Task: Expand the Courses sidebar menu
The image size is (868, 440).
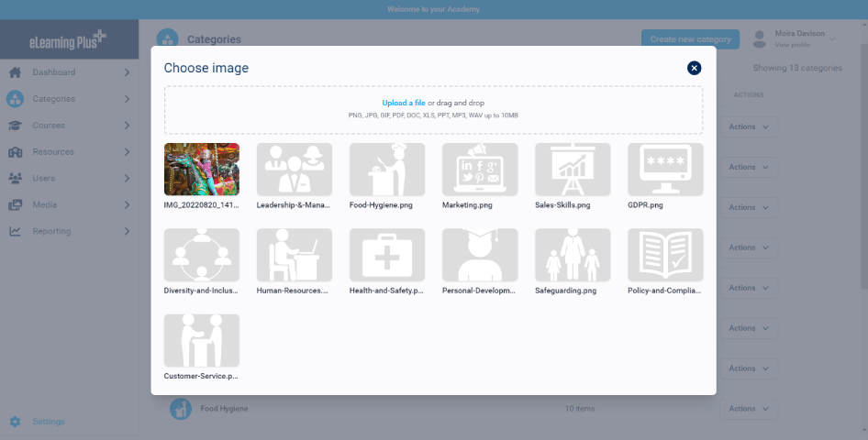Action: (69, 126)
